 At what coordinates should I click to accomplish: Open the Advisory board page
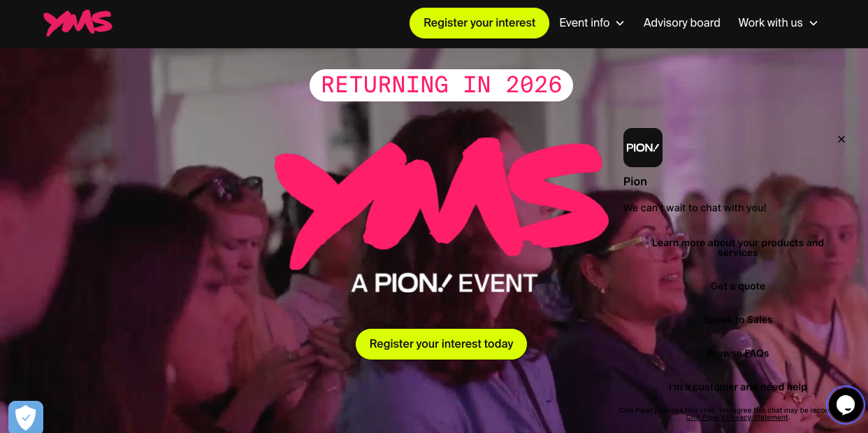coord(682,23)
